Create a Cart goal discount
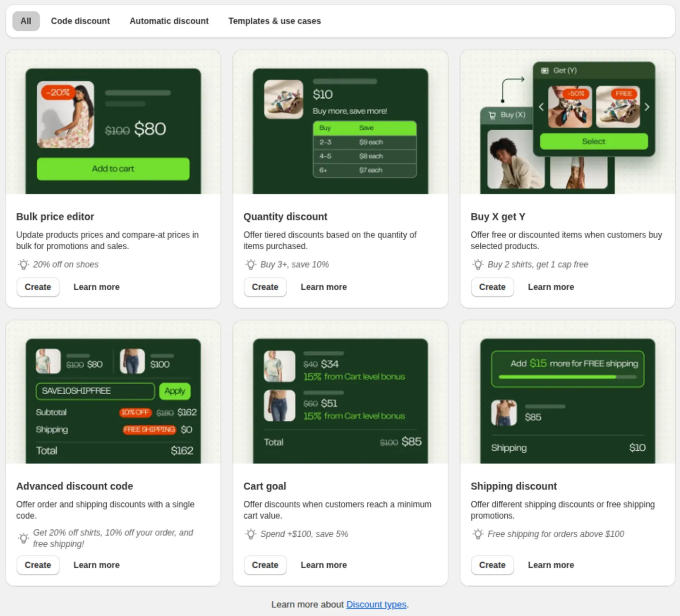Screen dimensions: 680x616 (x=265, y=565)
